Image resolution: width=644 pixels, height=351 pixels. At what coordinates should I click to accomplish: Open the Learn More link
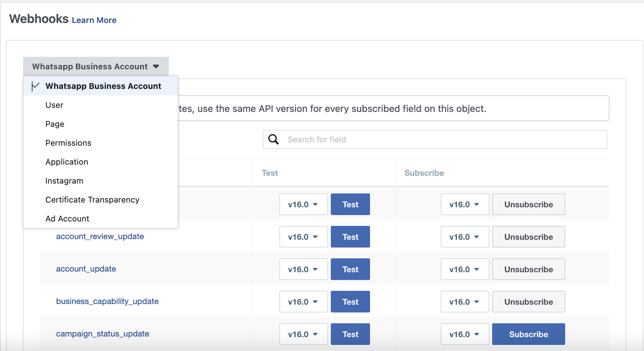[x=94, y=20]
